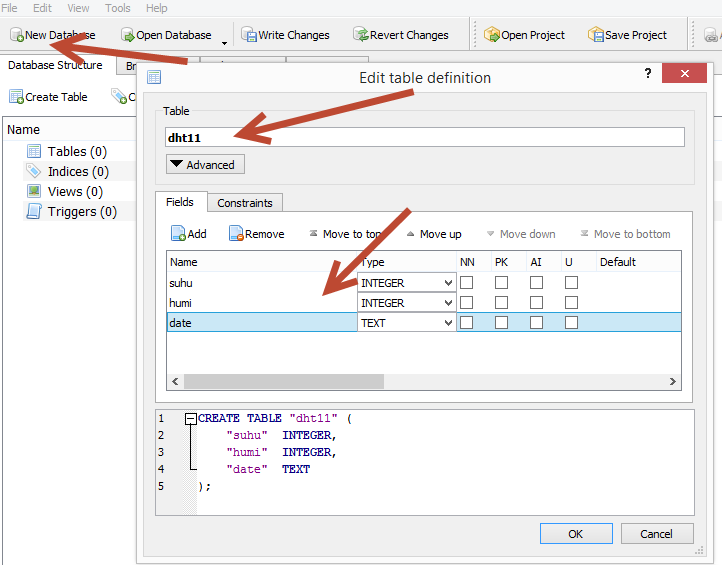This screenshot has height=565, width=722.
Task: Click the Triggers (0) scroll icon
Action: point(34,211)
